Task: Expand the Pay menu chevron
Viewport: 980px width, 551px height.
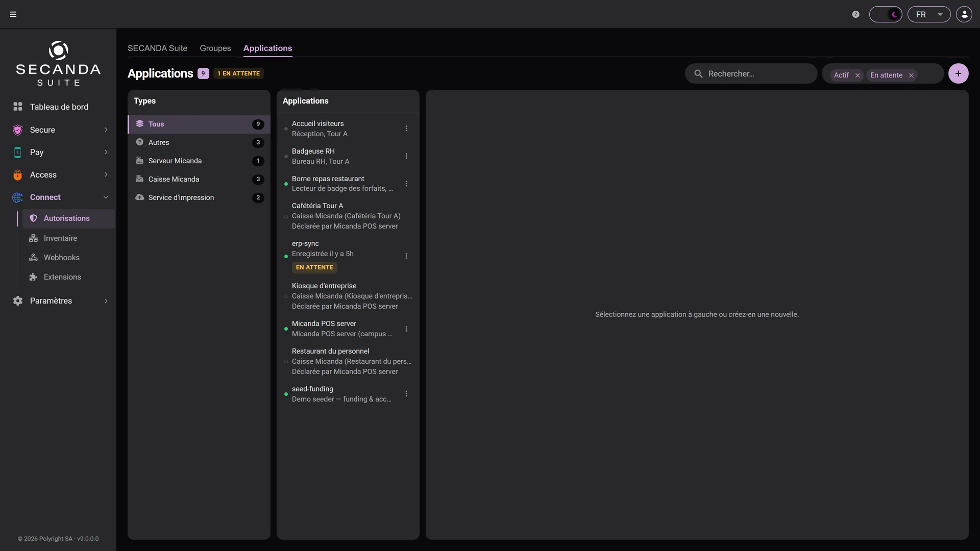Action: click(106, 152)
